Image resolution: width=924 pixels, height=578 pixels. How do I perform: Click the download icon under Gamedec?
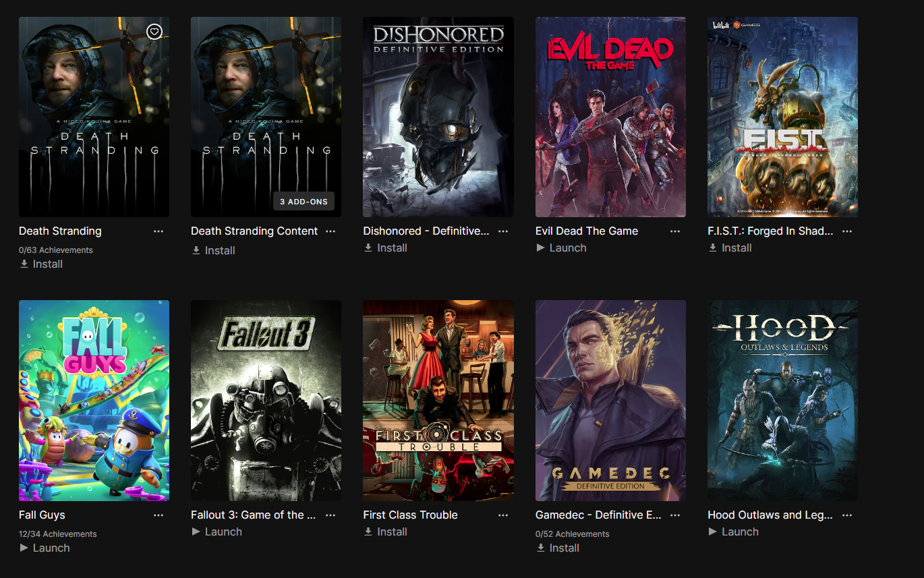[x=540, y=548]
